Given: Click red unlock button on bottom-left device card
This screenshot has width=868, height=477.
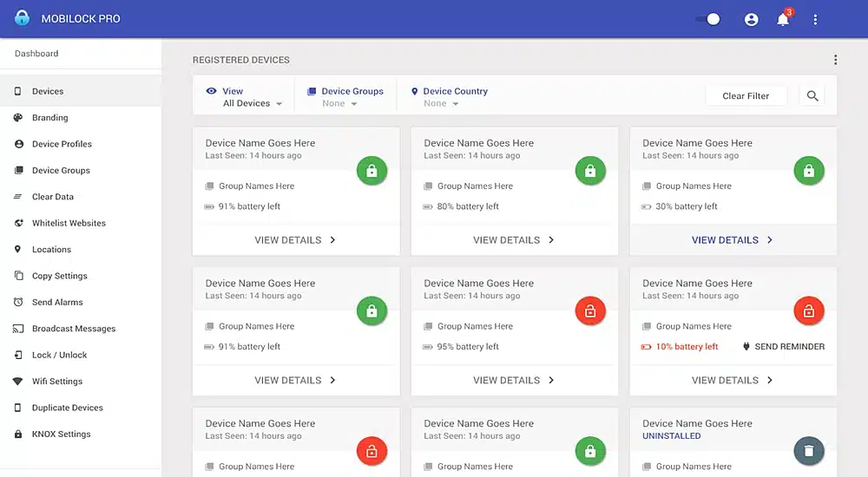Looking at the screenshot, I should (372, 452).
